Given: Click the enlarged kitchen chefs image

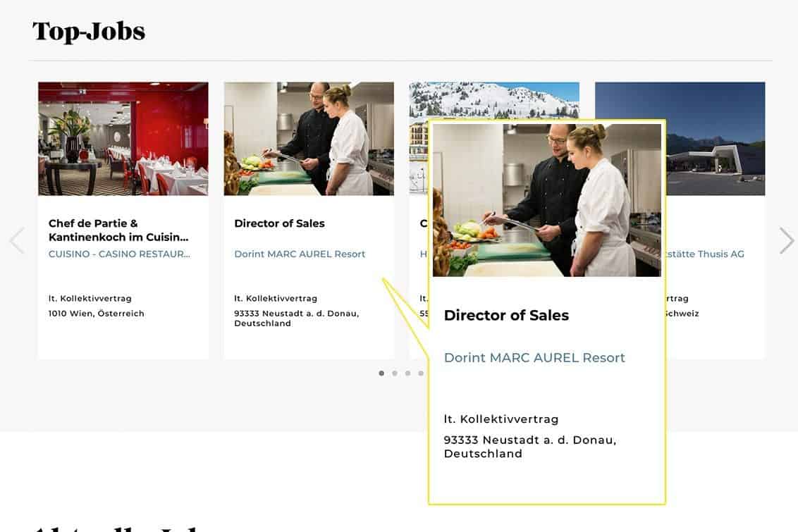Looking at the screenshot, I should pos(546,200).
